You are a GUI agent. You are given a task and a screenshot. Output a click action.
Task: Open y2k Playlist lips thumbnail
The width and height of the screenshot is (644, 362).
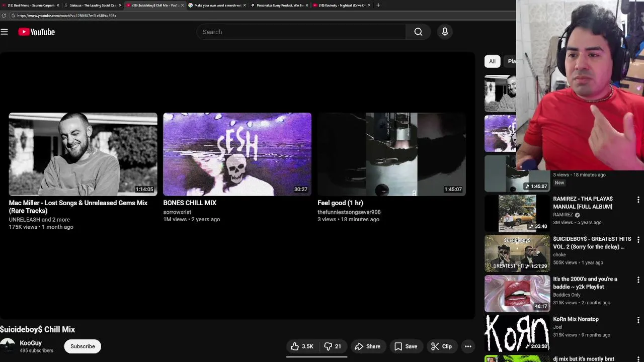517,294
